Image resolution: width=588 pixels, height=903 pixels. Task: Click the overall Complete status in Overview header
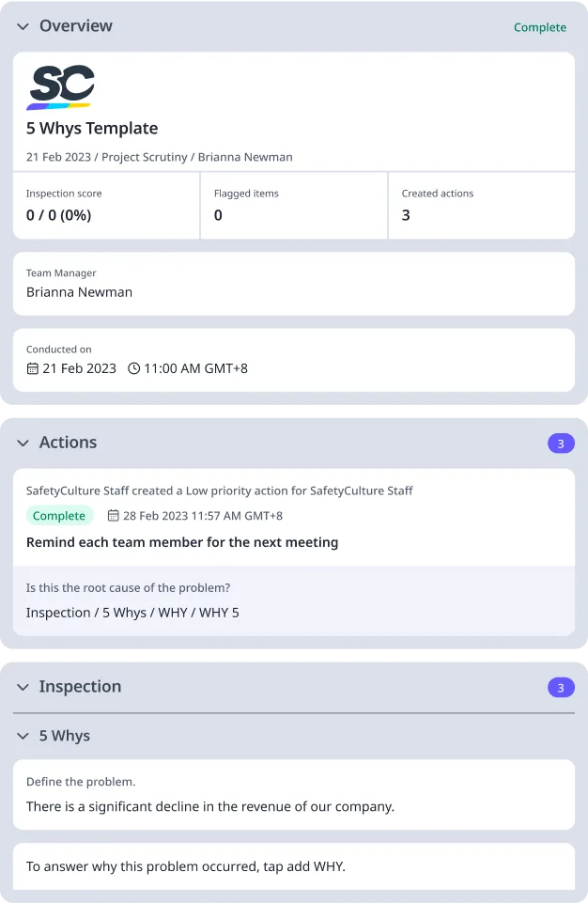[x=540, y=27]
